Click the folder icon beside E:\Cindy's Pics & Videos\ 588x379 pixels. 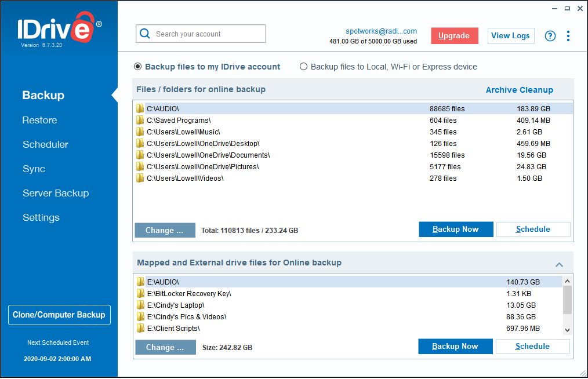[x=140, y=316]
